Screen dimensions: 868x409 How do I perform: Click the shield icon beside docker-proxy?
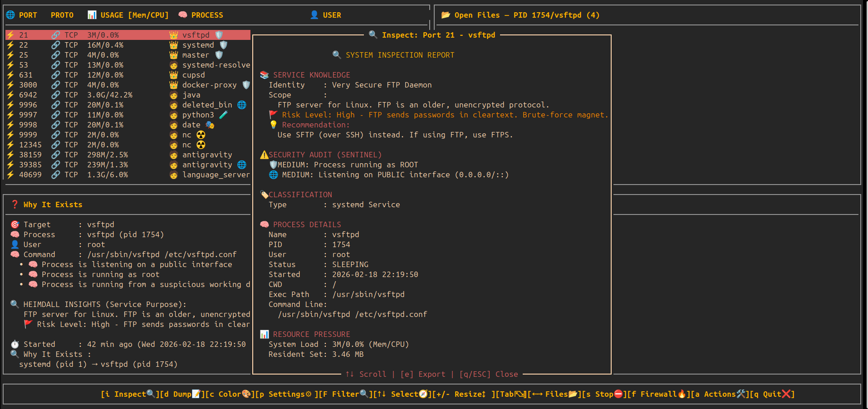(x=246, y=85)
